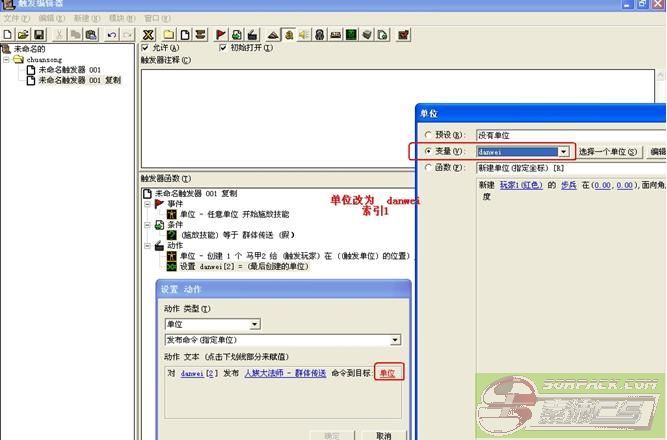Open the 发布命令(指定单位) action dropdown

coord(395,340)
